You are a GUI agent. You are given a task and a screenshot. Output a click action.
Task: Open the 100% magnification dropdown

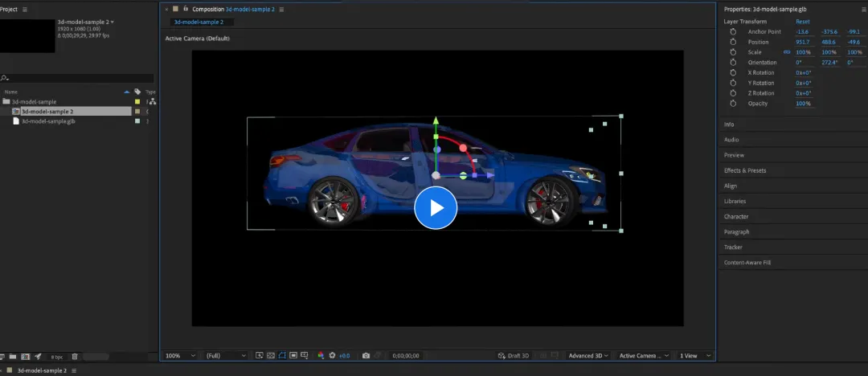[181, 355]
